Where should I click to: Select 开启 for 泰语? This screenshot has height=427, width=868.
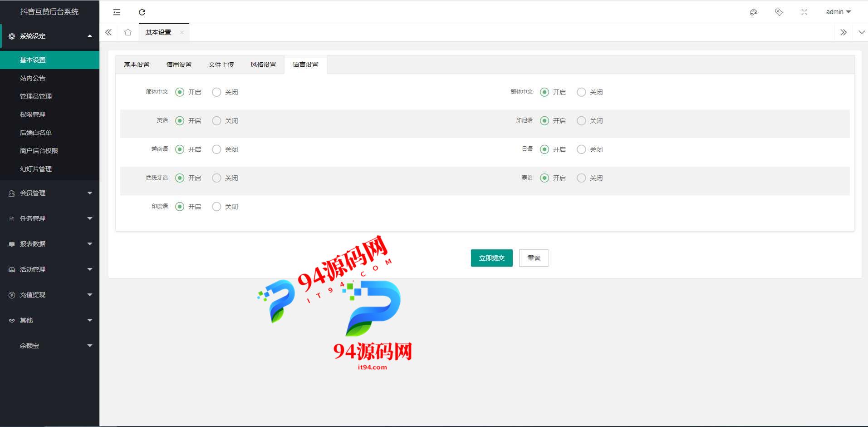tap(544, 178)
